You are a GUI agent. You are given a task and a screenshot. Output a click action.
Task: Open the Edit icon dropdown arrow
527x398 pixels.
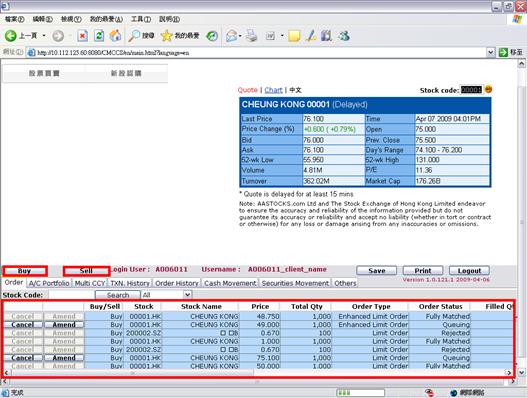coord(282,36)
